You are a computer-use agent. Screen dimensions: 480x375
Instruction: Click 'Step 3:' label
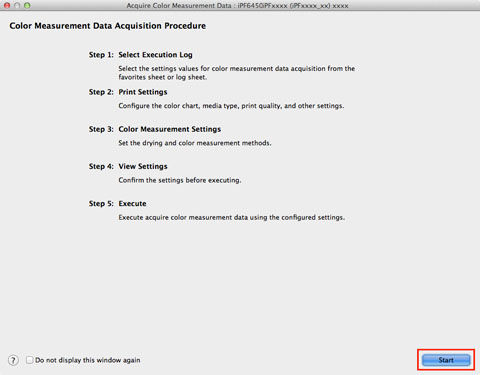pyautogui.click(x=101, y=129)
